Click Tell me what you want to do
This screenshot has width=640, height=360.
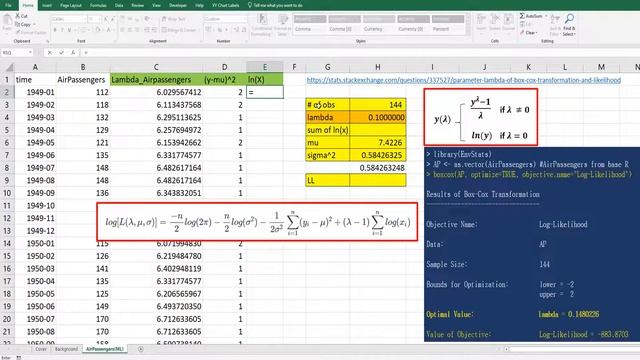[x=275, y=5]
